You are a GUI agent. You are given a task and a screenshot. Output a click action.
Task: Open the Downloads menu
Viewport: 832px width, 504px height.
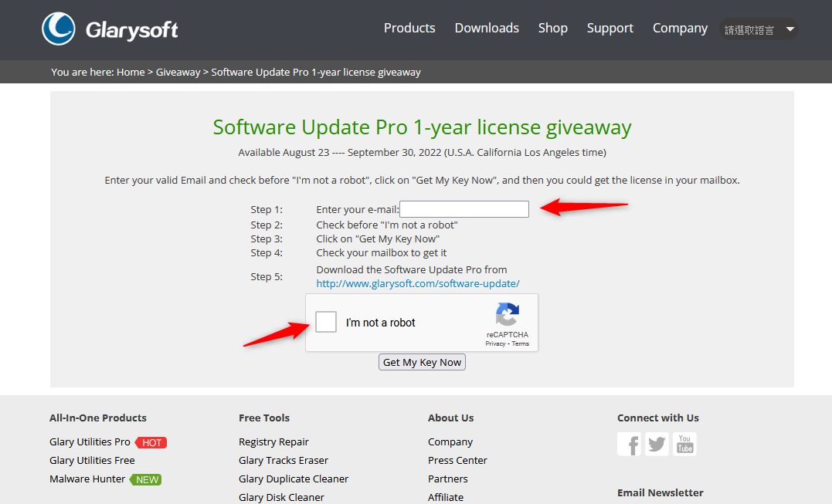[487, 28]
